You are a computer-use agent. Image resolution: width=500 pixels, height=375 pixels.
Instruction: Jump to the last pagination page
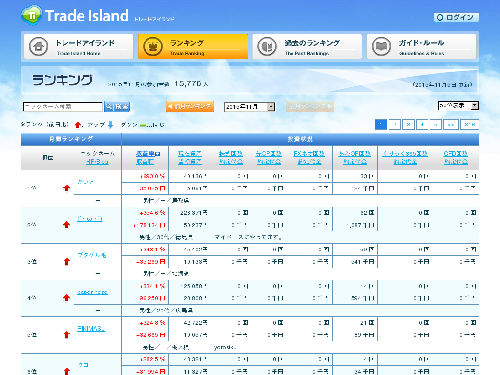470,125
